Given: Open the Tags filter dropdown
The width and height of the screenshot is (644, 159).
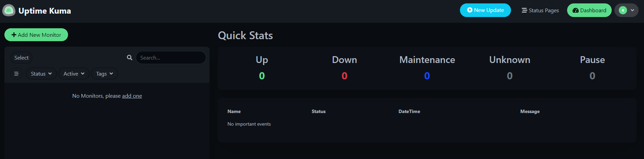Looking at the screenshot, I should point(104,74).
